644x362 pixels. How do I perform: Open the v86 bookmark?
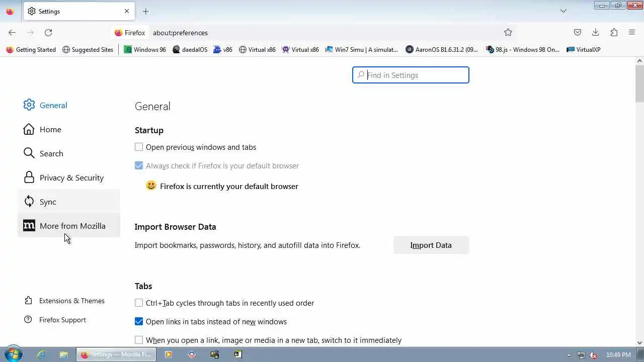tap(223, 50)
